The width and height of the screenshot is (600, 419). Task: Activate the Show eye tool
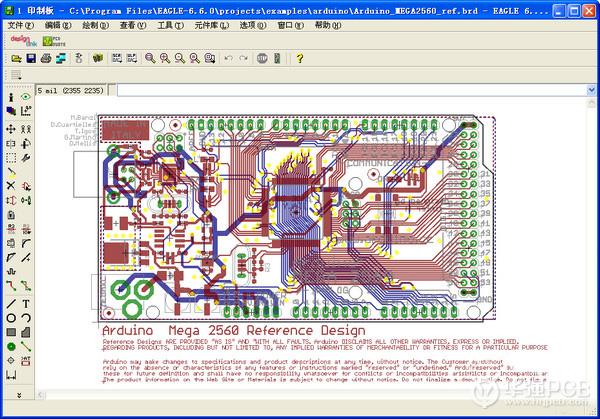click(x=26, y=98)
